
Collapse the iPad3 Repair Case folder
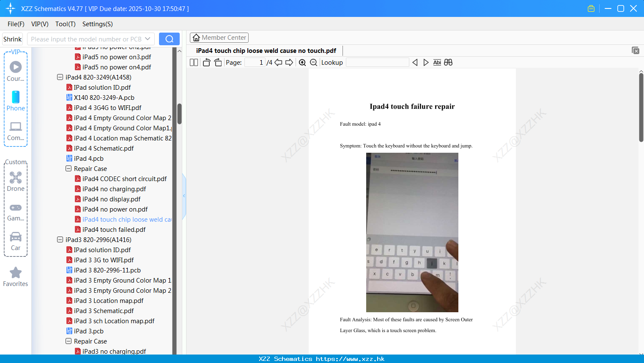(x=69, y=341)
